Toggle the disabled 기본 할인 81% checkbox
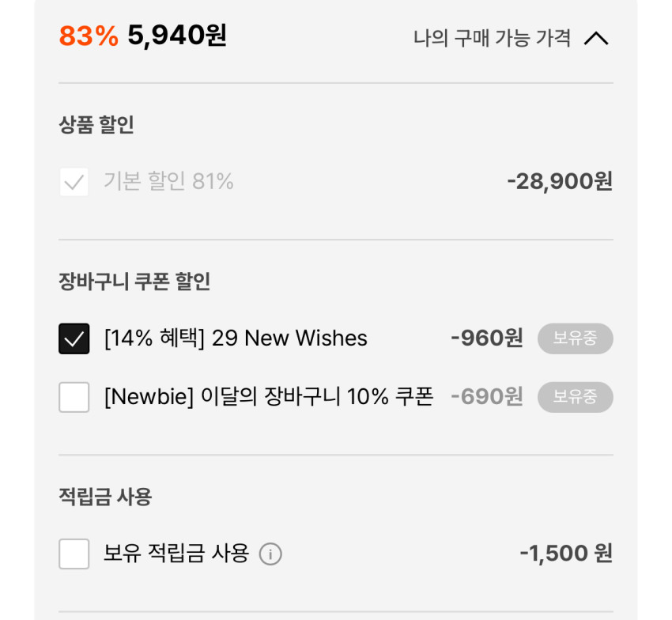 click(x=74, y=183)
